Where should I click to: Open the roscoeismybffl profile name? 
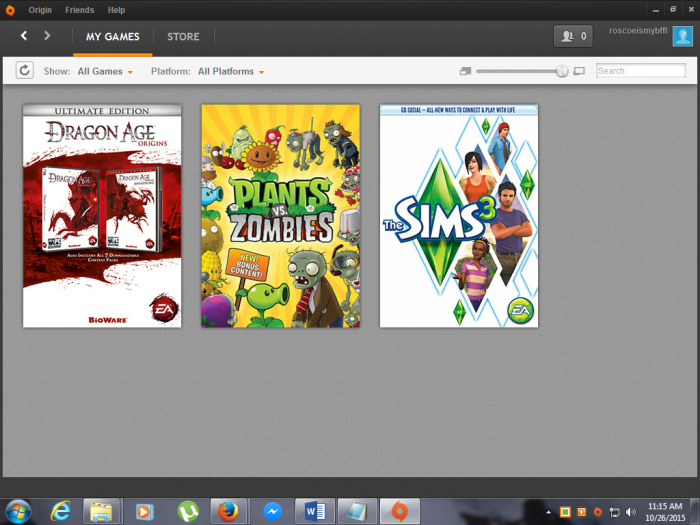[x=638, y=31]
